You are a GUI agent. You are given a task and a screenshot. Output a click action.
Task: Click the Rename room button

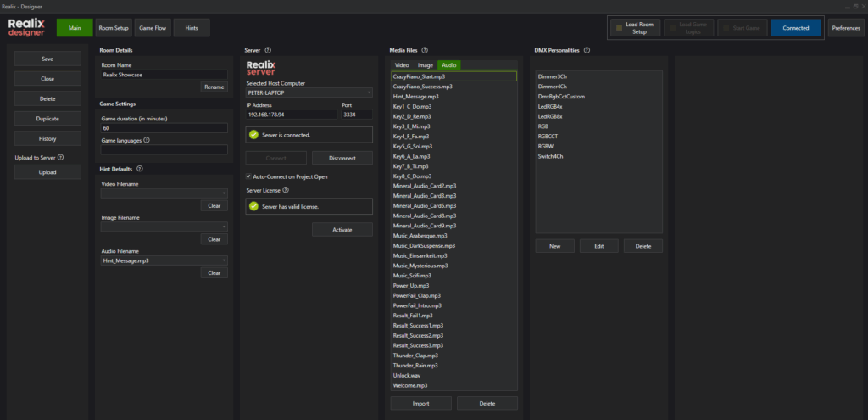pyautogui.click(x=214, y=87)
